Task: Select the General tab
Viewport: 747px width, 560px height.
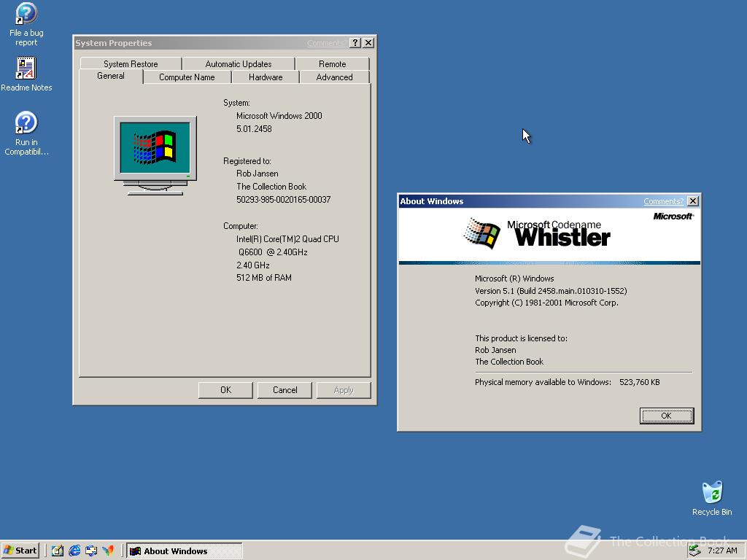Action: pyautogui.click(x=111, y=76)
